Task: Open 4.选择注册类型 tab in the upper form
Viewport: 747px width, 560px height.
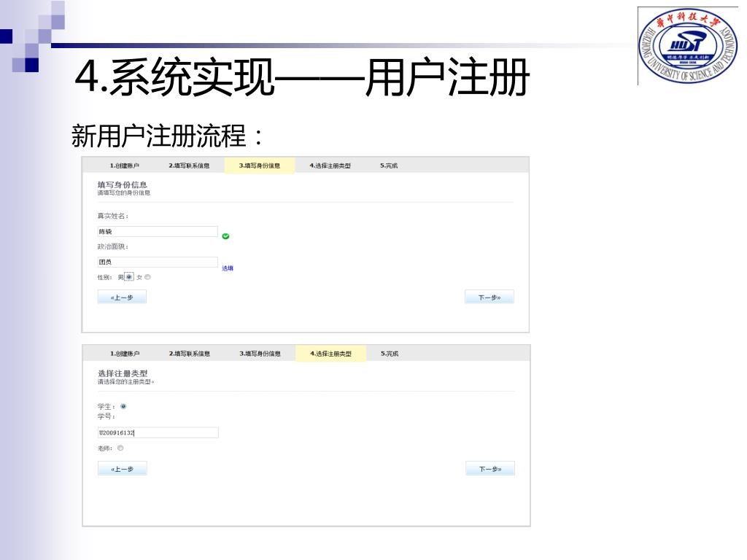Action: point(330,166)
